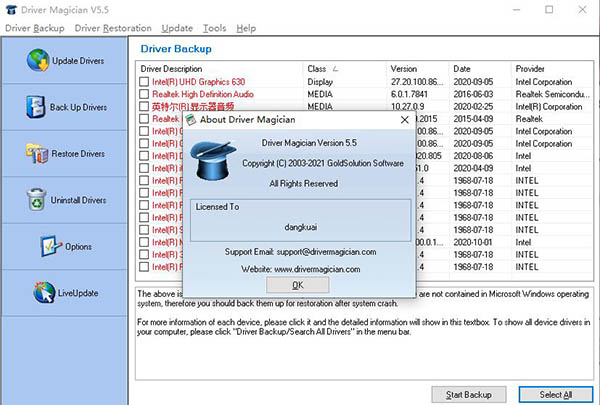Image resolution: width=600 pixels, height=405 pixels.
Task: Tick the Realtek High Definition Audio checkbox
Action: coord(144,93)
